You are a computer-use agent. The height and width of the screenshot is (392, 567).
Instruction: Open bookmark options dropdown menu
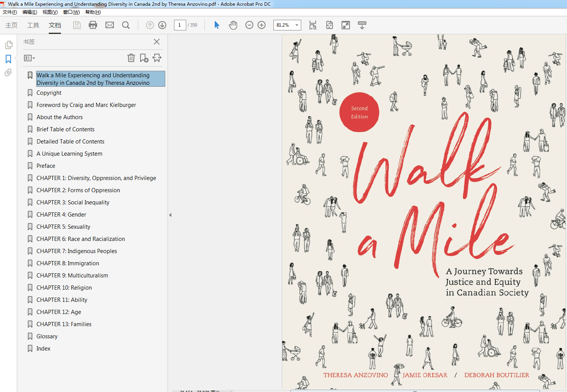[x=29, y=58]
